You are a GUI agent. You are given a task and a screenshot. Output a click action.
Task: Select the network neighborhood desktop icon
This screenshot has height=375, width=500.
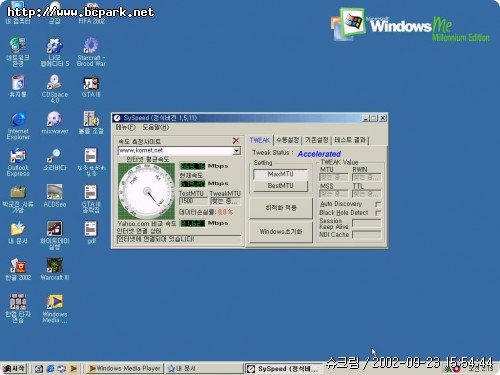[18, 52]
